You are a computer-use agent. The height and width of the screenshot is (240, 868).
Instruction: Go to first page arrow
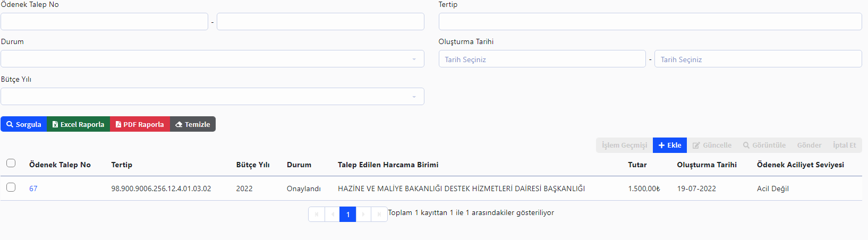[317, 215]
